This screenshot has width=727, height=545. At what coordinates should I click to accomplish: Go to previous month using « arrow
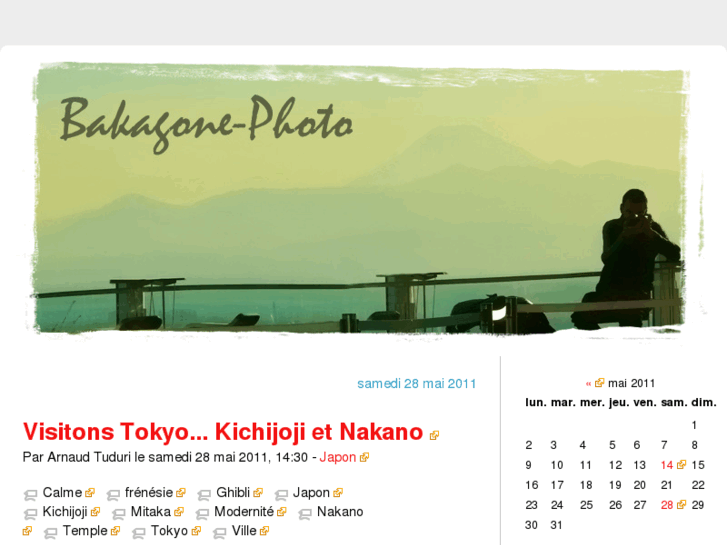(588, 384)
